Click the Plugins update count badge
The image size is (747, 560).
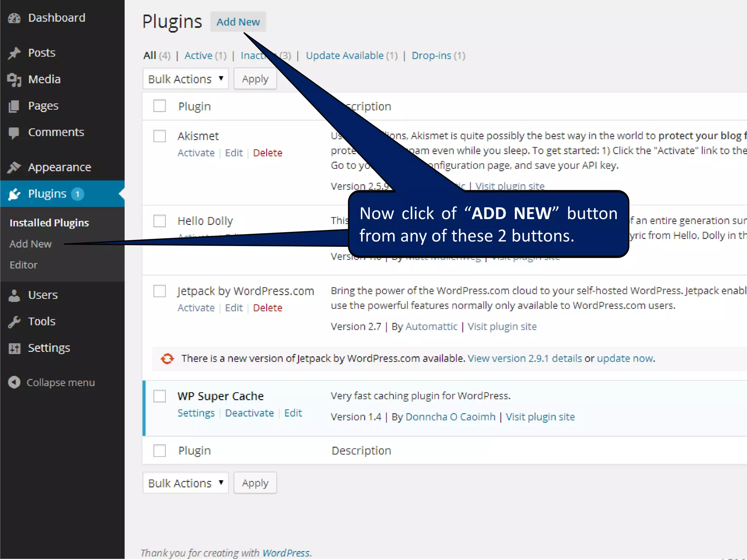pos(77,194)
